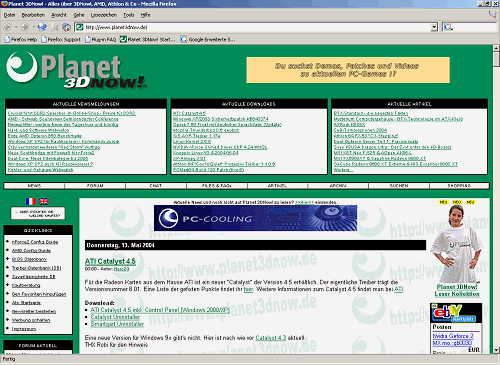
Task: Click the Forward navigation arrow icon
Action: click(25, 27)
